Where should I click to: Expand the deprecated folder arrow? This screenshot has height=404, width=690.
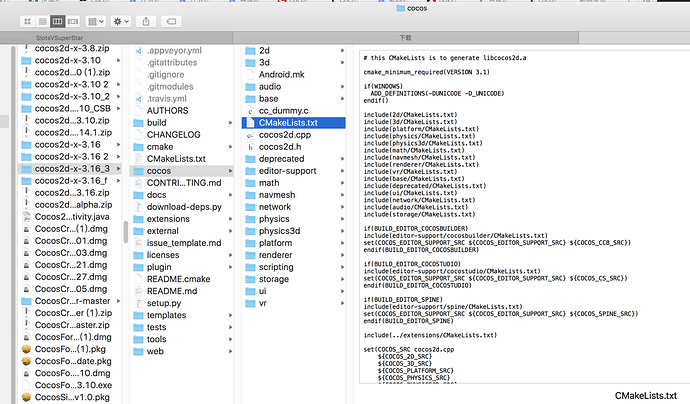pos(342,159)
